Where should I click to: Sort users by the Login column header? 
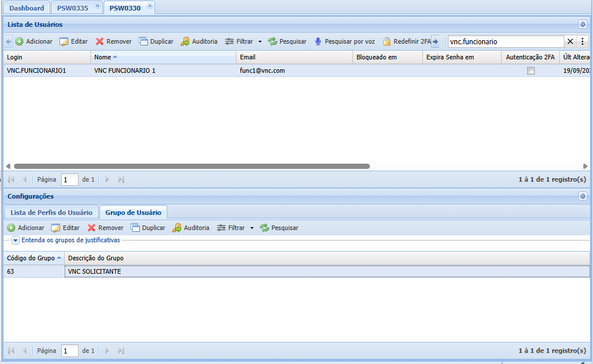(x=47, y=57)
